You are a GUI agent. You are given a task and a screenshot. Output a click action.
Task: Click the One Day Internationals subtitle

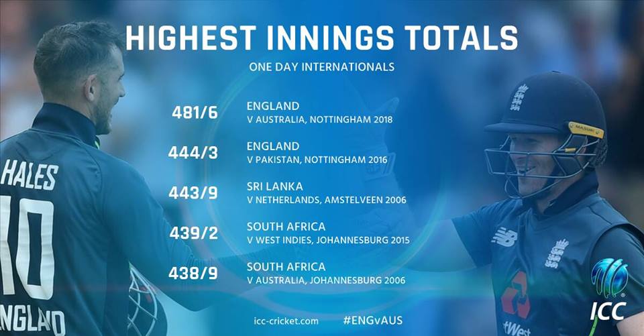click(x=321, y=66)
